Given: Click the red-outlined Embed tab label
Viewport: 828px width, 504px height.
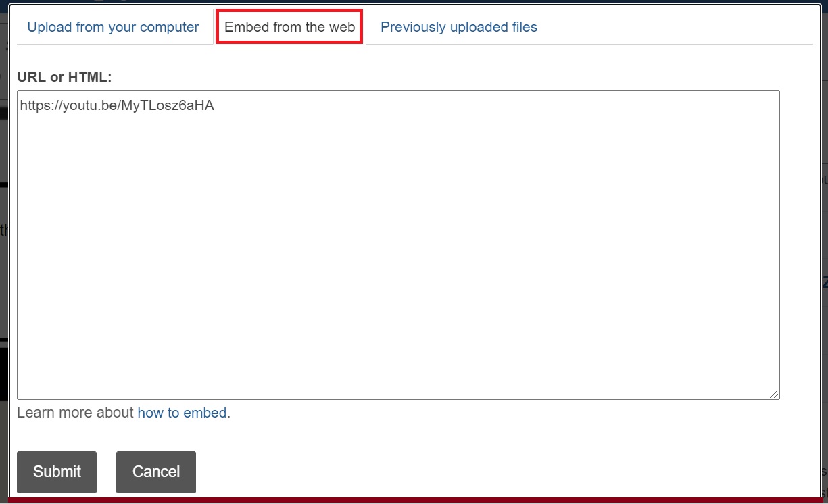Looking at the screenshot, I should [x=290, y=27].
